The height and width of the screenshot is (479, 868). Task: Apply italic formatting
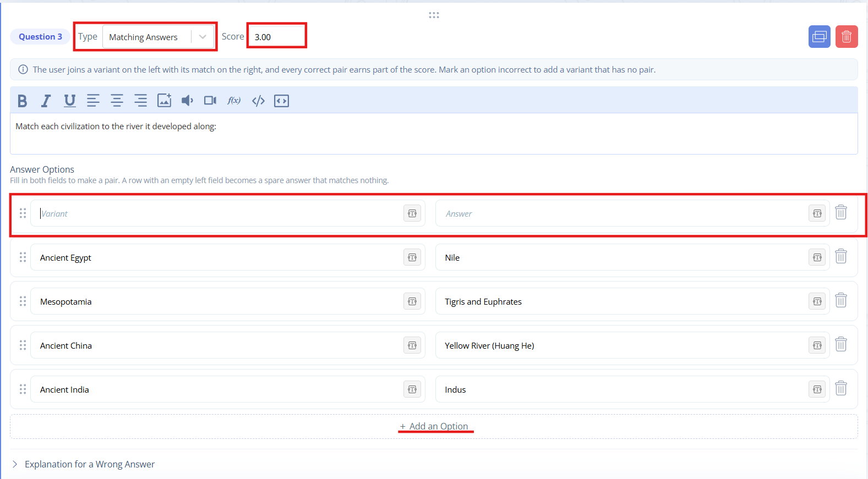[x=46, y=101]
